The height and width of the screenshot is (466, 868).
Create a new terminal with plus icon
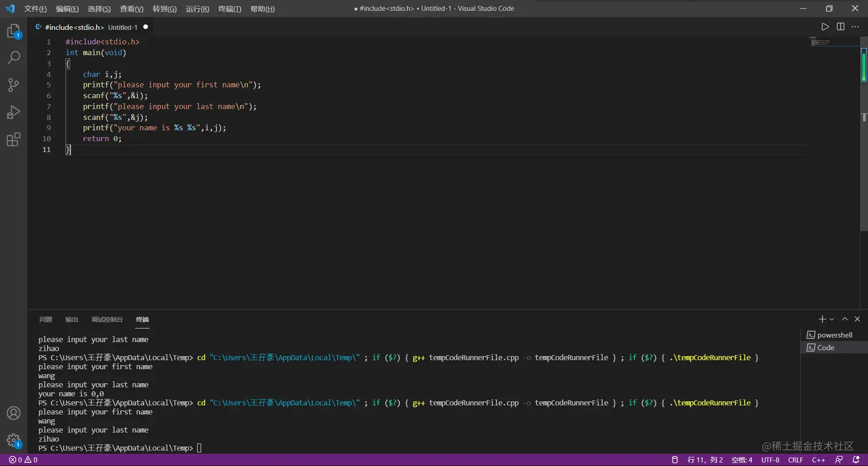[x=822, y=319]
